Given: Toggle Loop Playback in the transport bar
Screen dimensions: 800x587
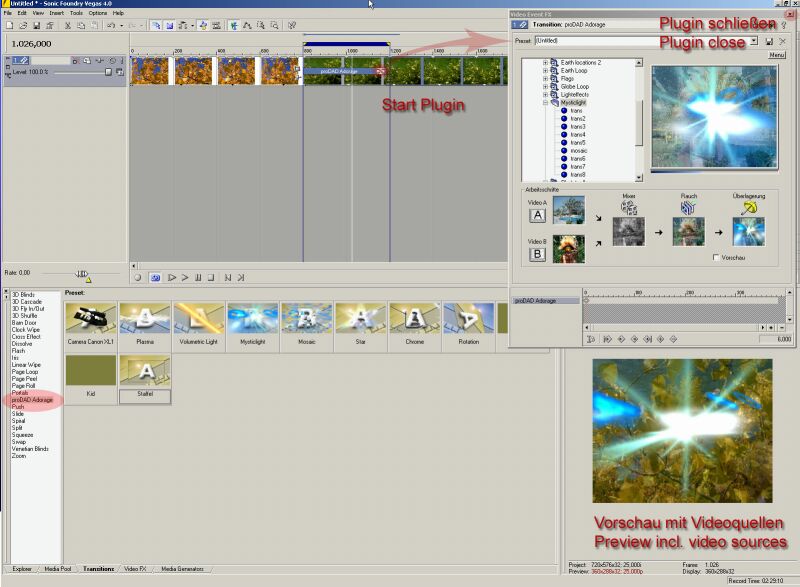Looking at the screenshot, I should [156, 277].
